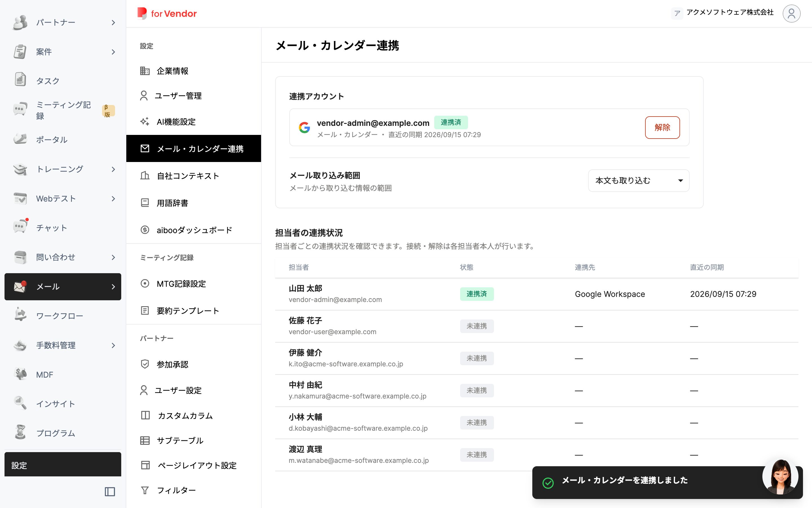Open the ポータル sidebar item
The height and width of the screenshot is (508, 812).
63,139
